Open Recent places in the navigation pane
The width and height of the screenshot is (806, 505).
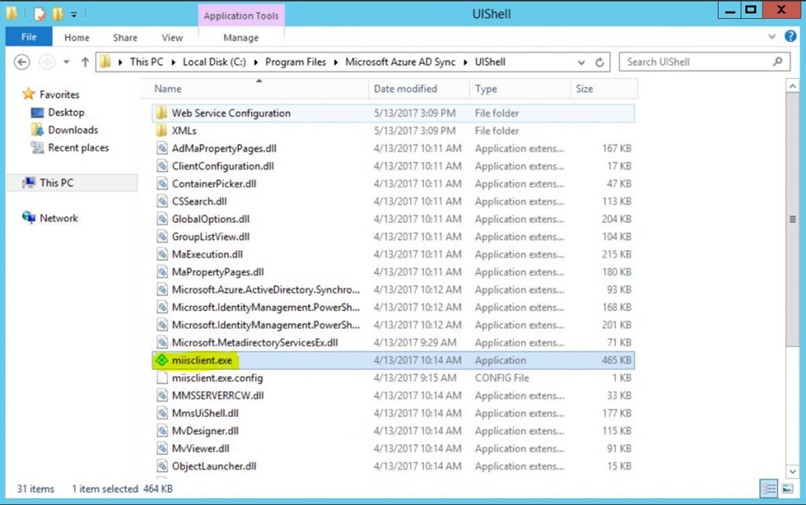(78, 148)
